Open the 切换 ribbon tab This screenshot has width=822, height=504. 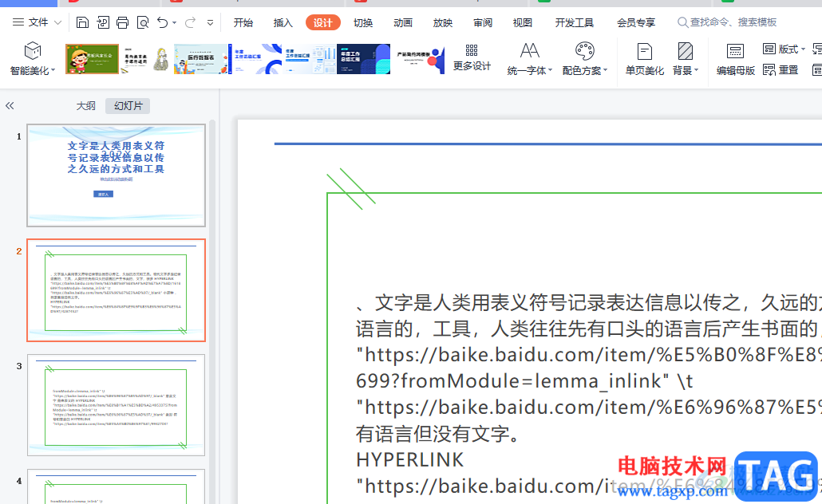[363, 22]
